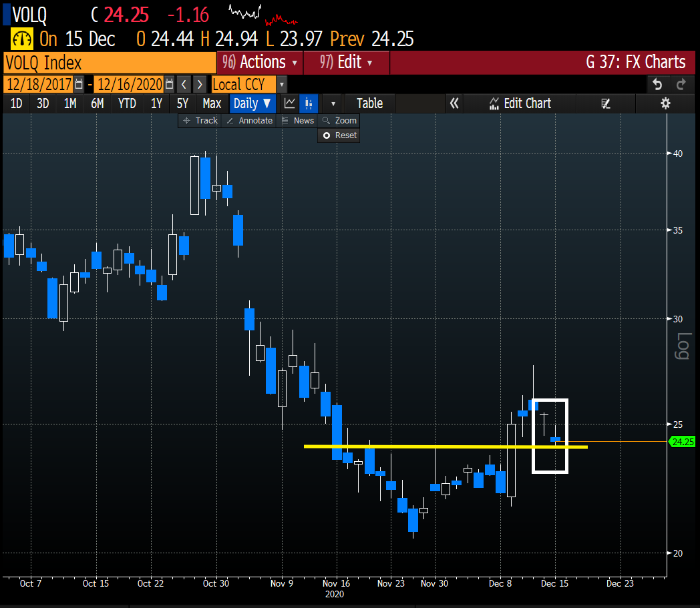Viewport: 700px width, 608px height.
Task: Redo the last chart change
Action: click(681, 84)
